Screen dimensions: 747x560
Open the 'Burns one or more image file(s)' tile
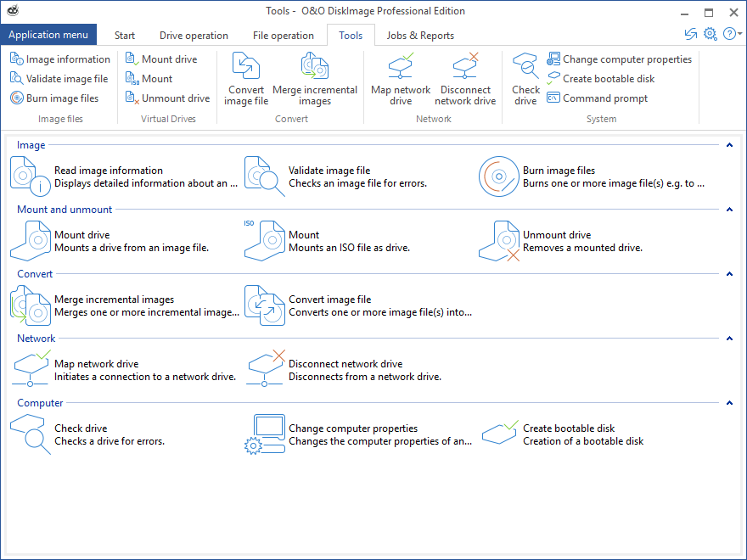click(592, 176)
